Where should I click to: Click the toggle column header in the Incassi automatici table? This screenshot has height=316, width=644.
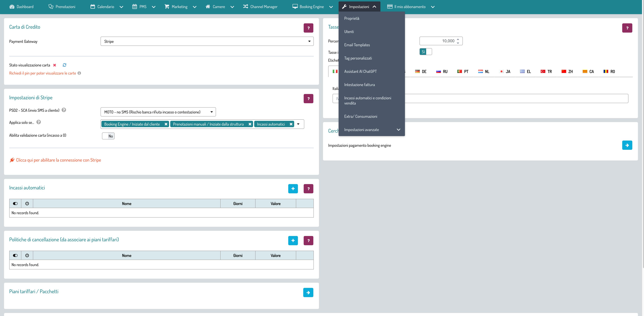click(15, 204)
